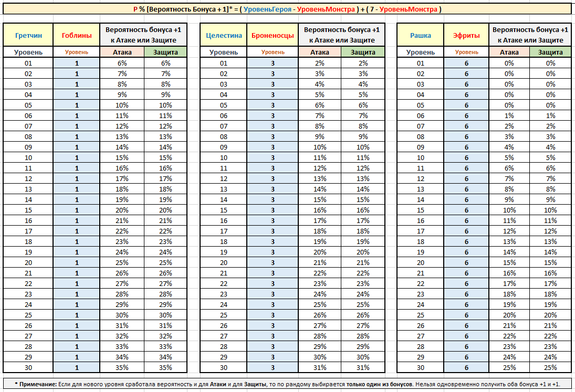The height and width of the screenshot is (392, 575).
Task: Click the orange Уровень subheader under Эфриты
Action: pyautogui.click(x=466, y=52)
